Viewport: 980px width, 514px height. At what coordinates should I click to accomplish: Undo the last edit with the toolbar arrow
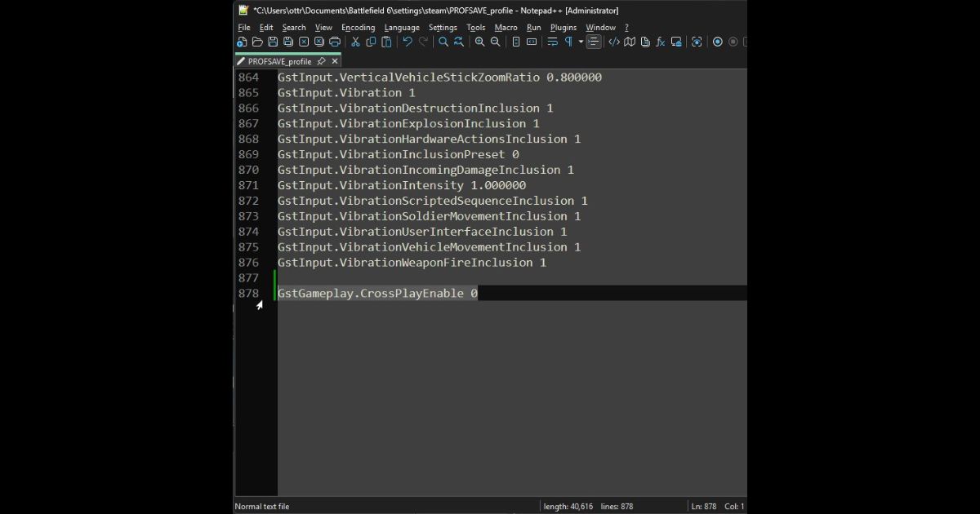tap(408, 42)
